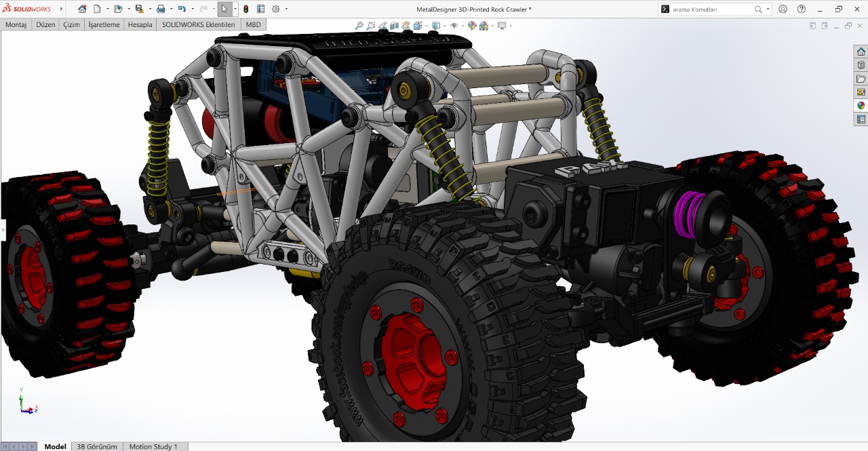Expand the Undo dropdown arrow

(x=192, y=9)
